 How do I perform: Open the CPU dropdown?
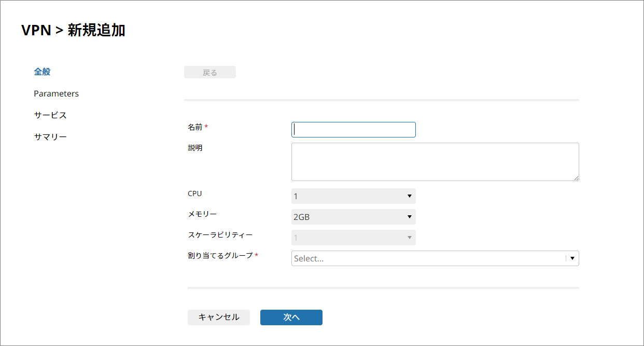point(353,196)
